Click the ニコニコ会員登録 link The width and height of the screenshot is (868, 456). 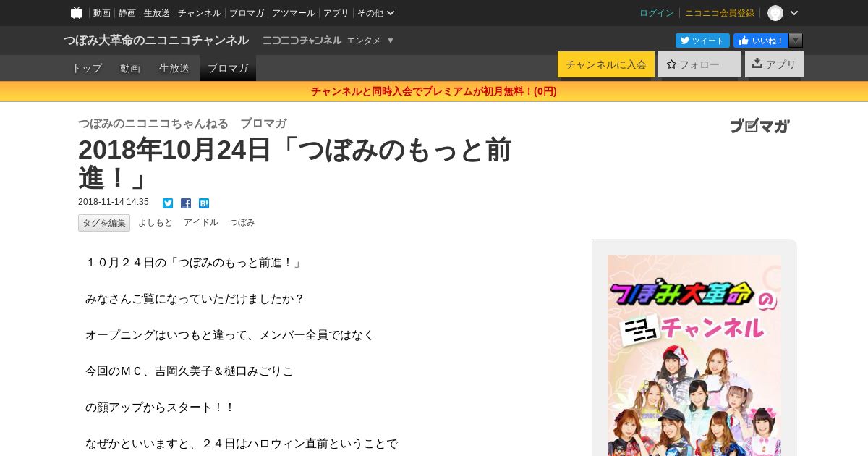(x=720, y=13)
